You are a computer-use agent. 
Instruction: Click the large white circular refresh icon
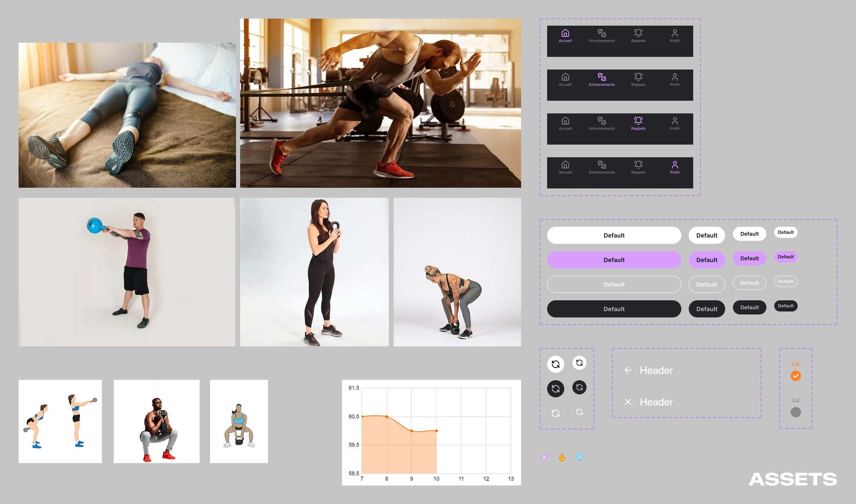click(x=555, y=364)
